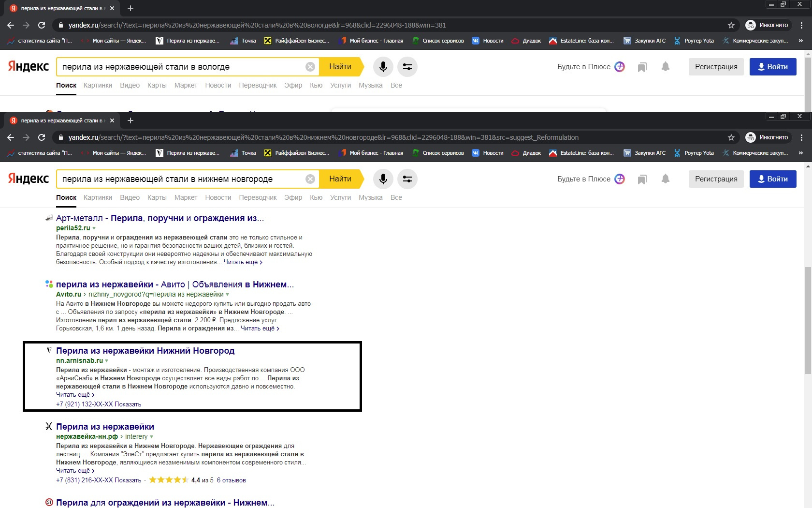Screen dimensions: 812x508
Task: Expand dropdown arrow next to Avito.ru result path
Action: pyautogui.click(x=228, y=295)
